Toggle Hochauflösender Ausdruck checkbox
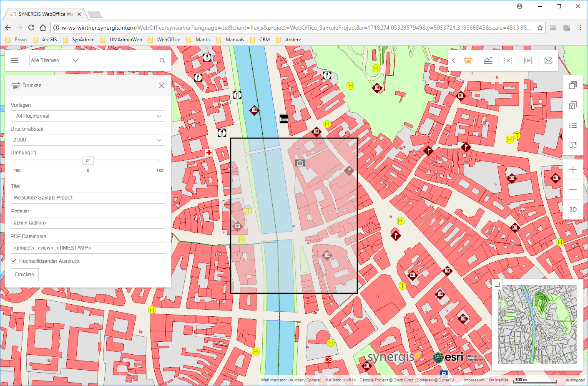588x386 pixels. 14,261
